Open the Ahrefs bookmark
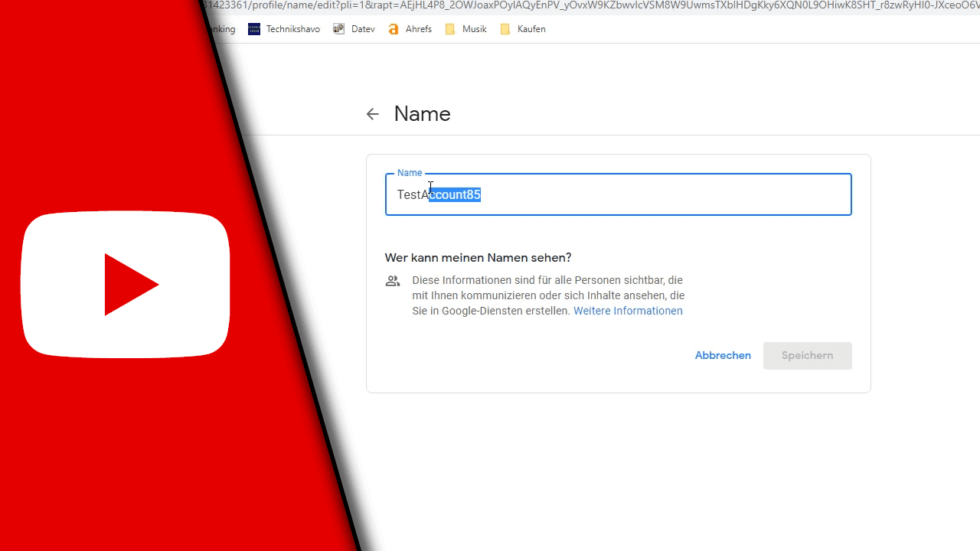This screenshot has height=551, width=980. tap(410, 29)
